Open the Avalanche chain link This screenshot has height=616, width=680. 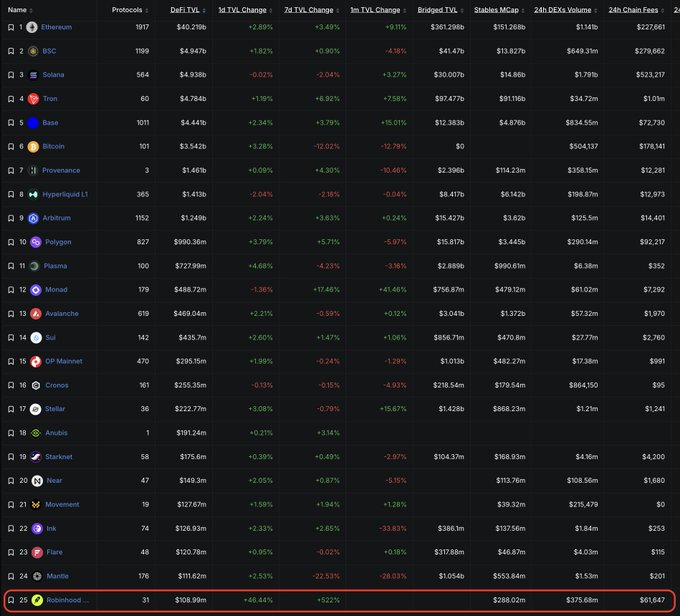tap(62, 314)
